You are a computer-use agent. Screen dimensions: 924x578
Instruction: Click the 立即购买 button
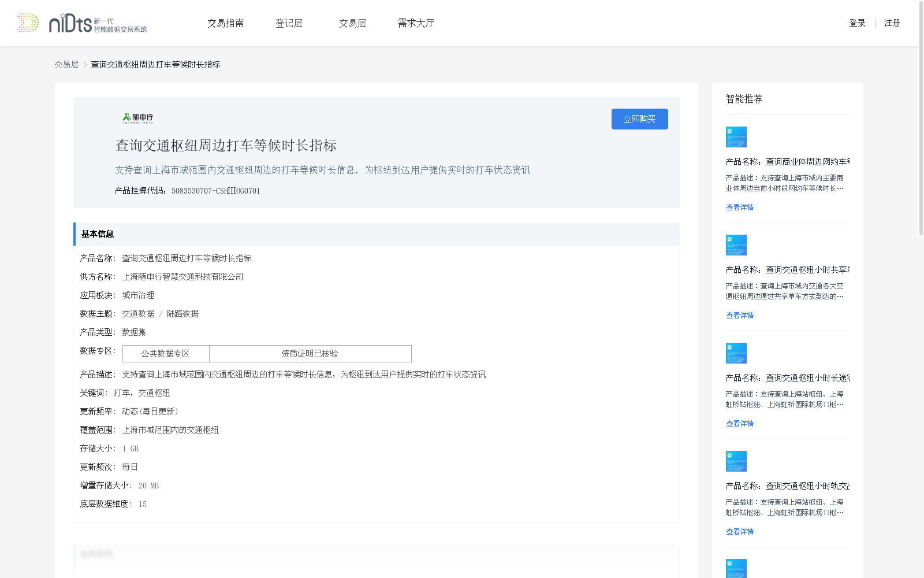coord(639,119)
